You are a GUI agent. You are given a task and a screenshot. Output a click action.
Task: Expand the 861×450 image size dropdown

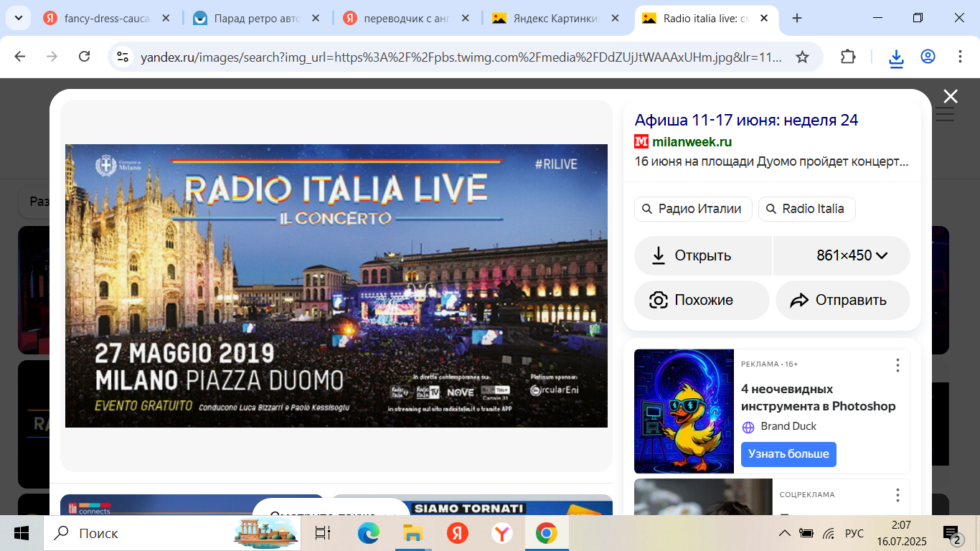[852, 255]
